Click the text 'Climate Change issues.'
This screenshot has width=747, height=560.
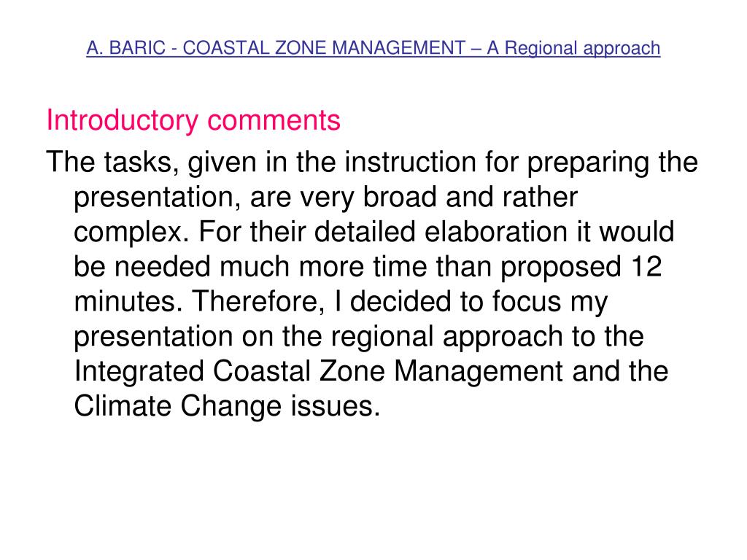tap(228, 406)
